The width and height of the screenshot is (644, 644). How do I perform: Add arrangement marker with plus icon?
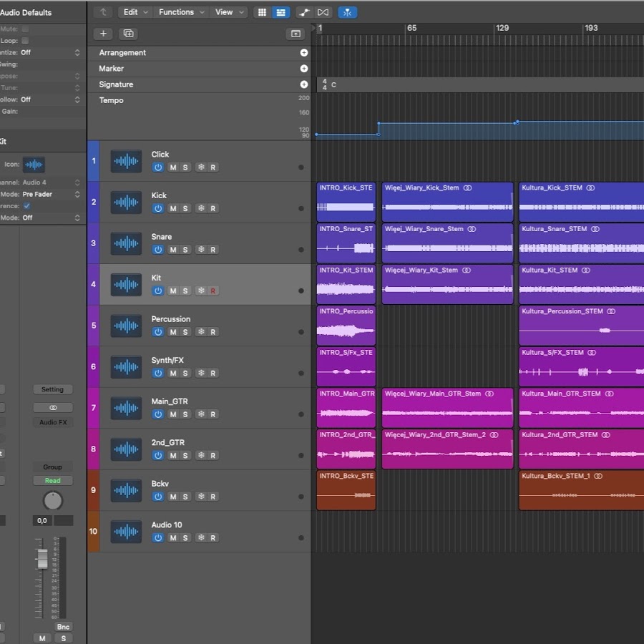(x=304, y=52)
